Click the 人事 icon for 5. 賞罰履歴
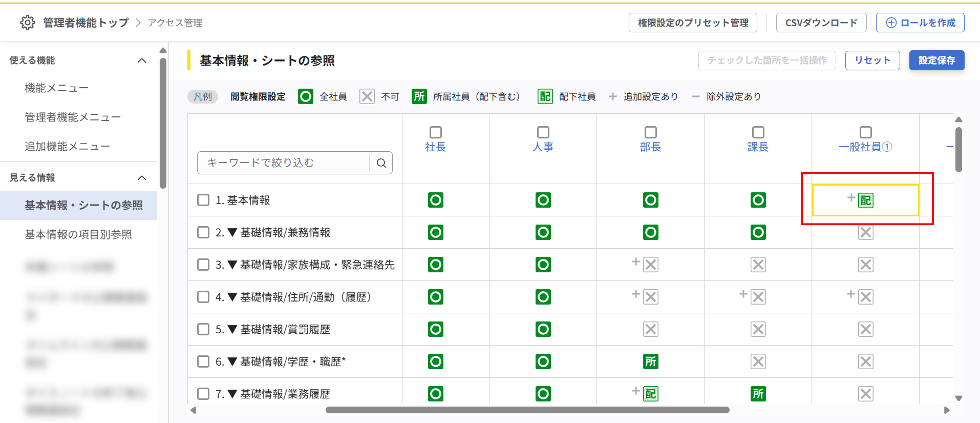980x423 pixels. coord(543,329)
